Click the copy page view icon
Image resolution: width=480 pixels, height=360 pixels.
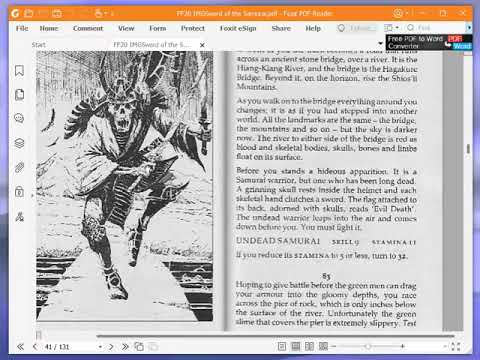click(x=139, y=347)
